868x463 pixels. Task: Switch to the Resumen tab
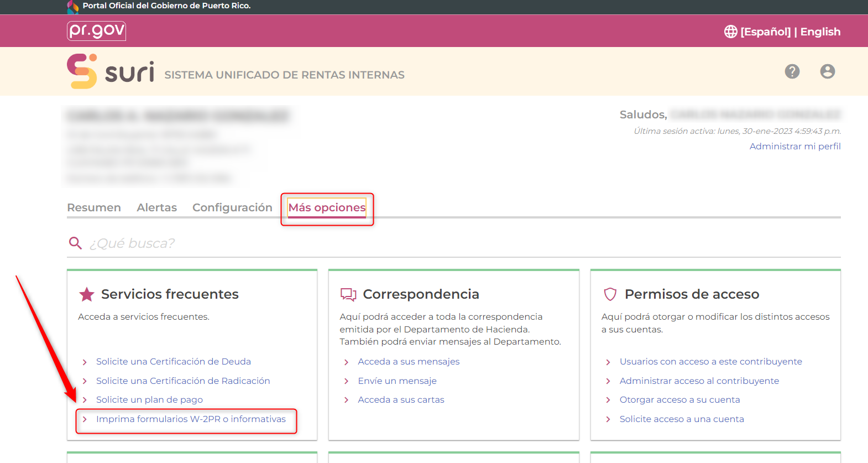pyautogui.click(x=94, y=207)
